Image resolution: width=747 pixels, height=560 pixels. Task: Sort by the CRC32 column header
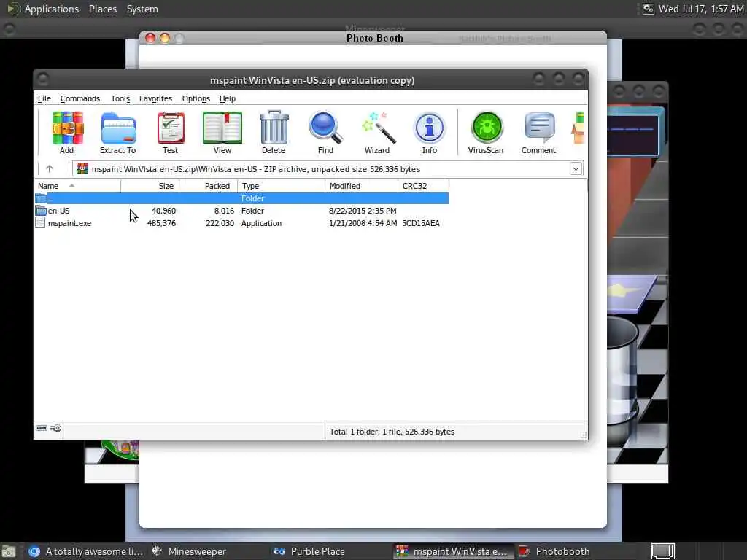(x=423, y=186)
